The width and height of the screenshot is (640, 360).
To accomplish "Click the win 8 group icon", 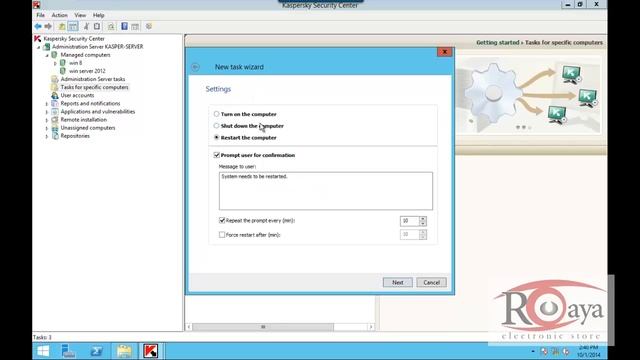I will (x=63, y=63).
